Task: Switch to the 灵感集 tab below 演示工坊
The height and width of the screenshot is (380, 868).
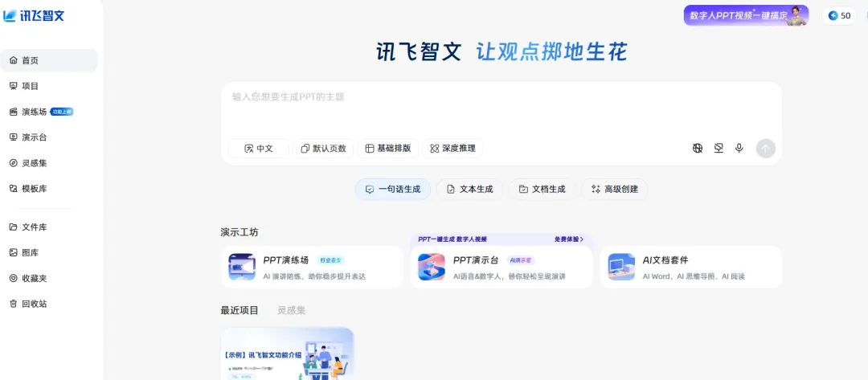Action: 292,310
